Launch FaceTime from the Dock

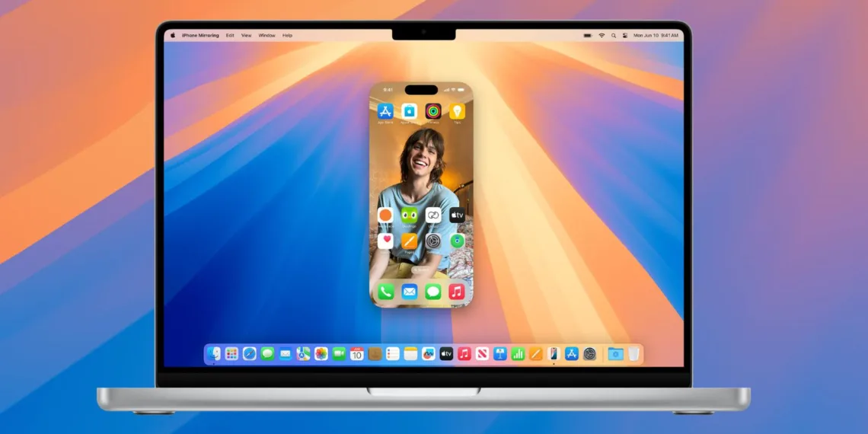click(x=339, y=354)
